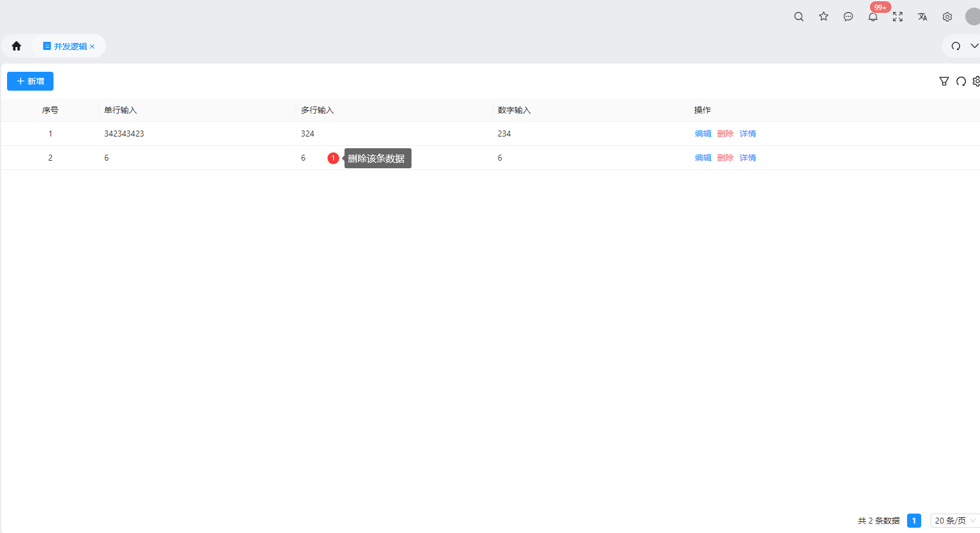The image size is (980, 533).
Task: Expand the 20 条/页 page size dropdown
Action: 955,521
